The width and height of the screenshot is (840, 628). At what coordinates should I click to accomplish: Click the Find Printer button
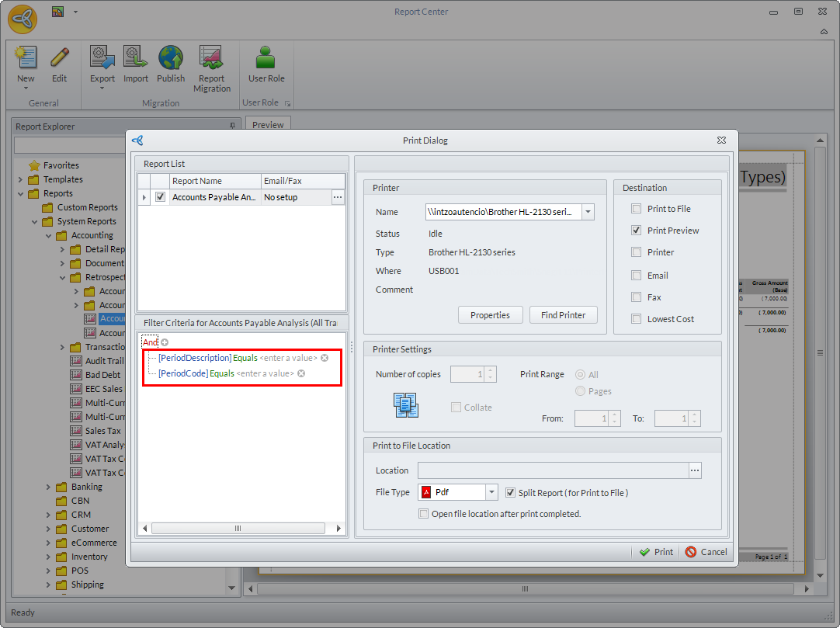tap(563, 314)
